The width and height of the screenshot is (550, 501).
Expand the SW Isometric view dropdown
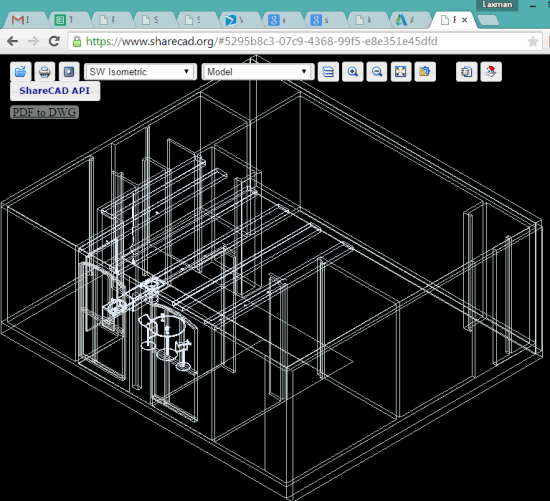pos(140,72)
